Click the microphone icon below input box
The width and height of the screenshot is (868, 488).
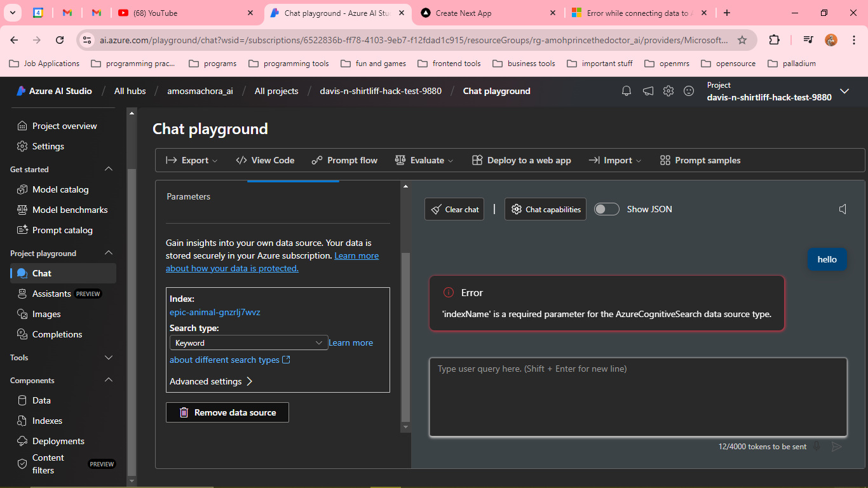pos(817,447)
